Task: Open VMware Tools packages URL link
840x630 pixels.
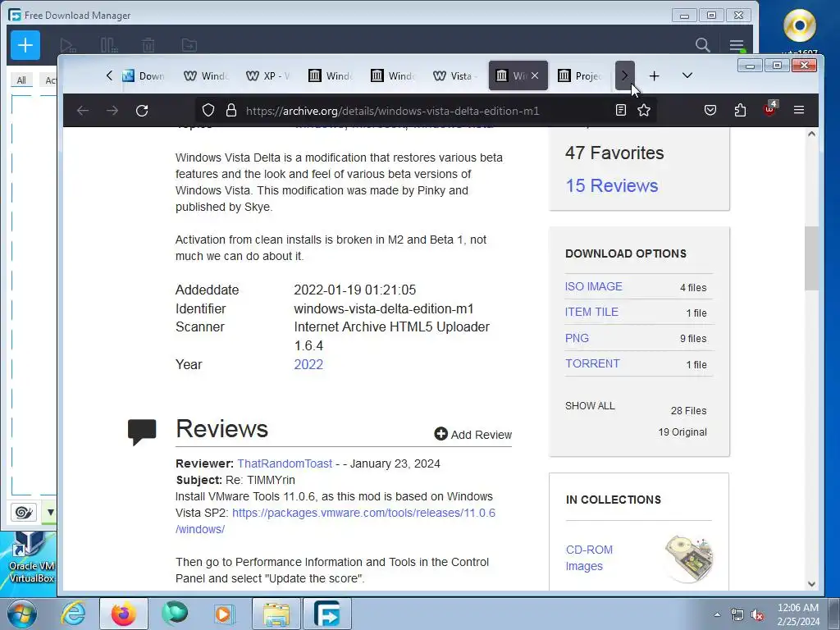Action: coord(336,521)
